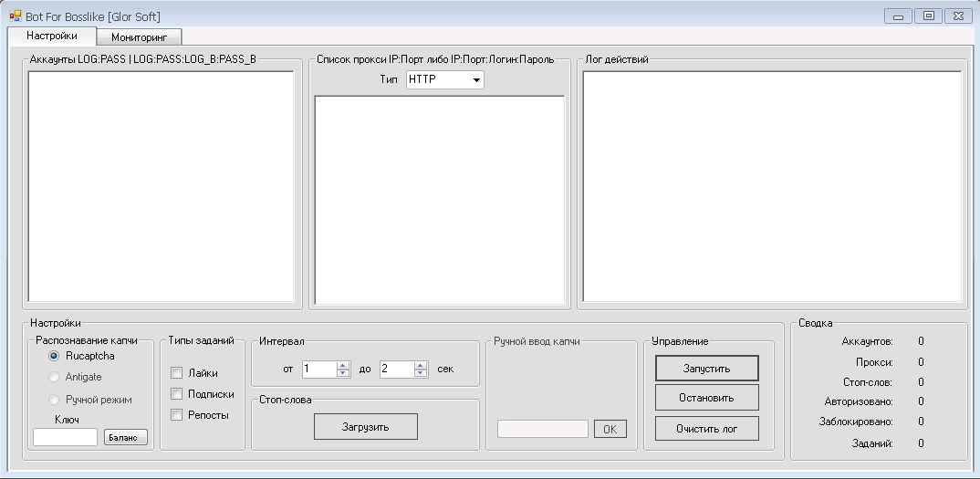Click inside the proxy list text area
980x479 pixels.
pos(439,199)
